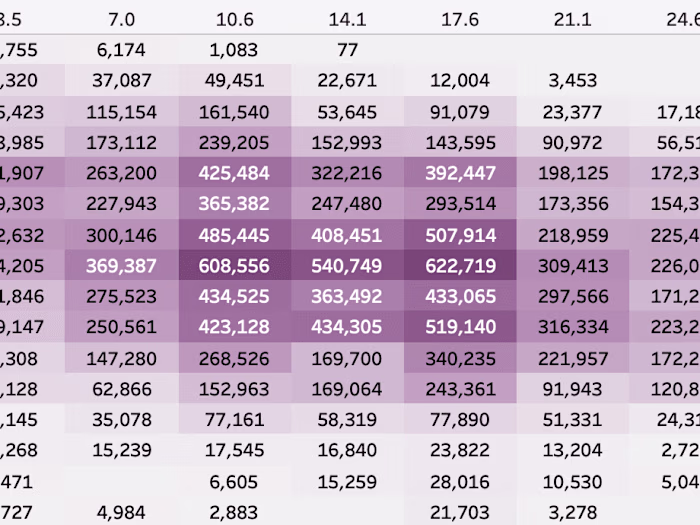Viewport: 700px width, 525px height.
Task: Click the cell showing 21,703
Action: click(x=460, y=513)
